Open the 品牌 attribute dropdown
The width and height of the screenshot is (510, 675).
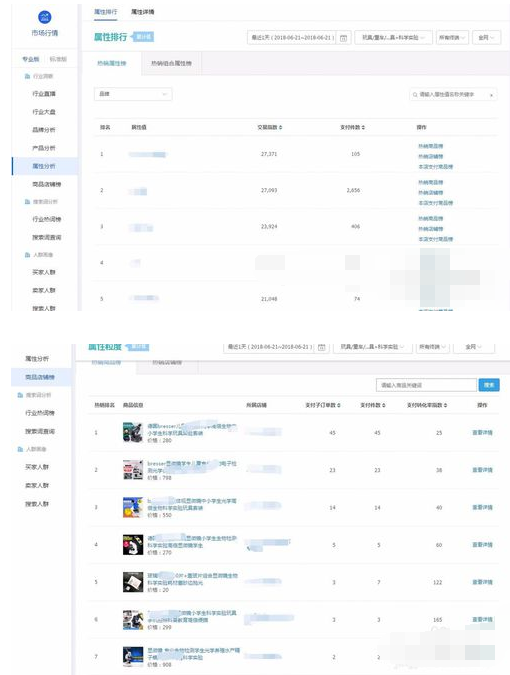(133, 94)
